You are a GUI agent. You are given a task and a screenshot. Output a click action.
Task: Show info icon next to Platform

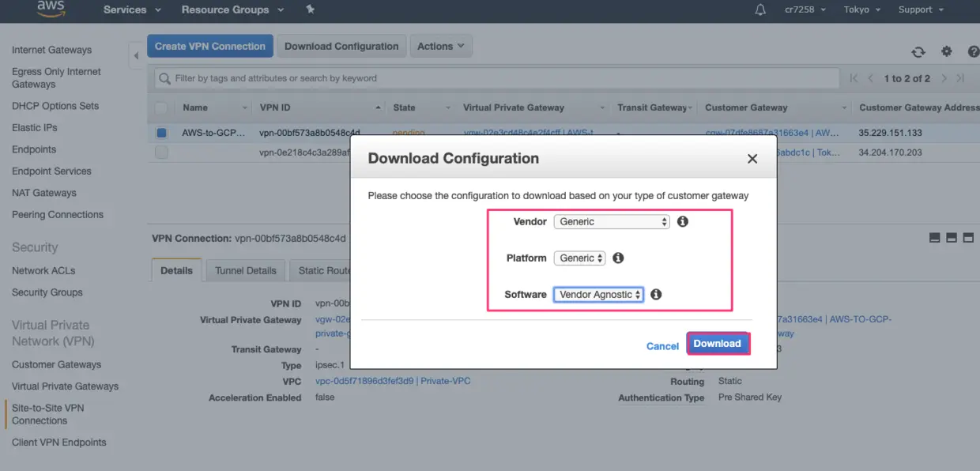(618, 258)
